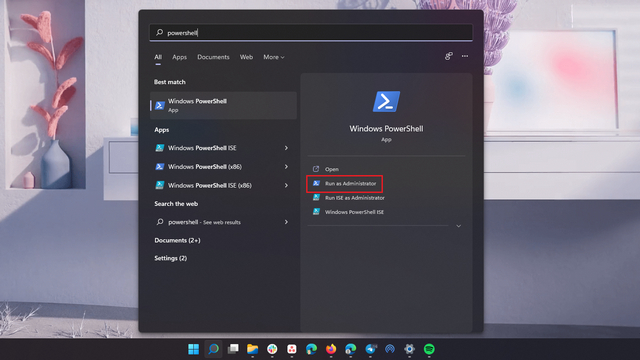Image resolution: width=640 pixels, height=360 pixels.
Task: Click the Settings (2) section header
Action: pyautogui.click(x=171, y=258)
